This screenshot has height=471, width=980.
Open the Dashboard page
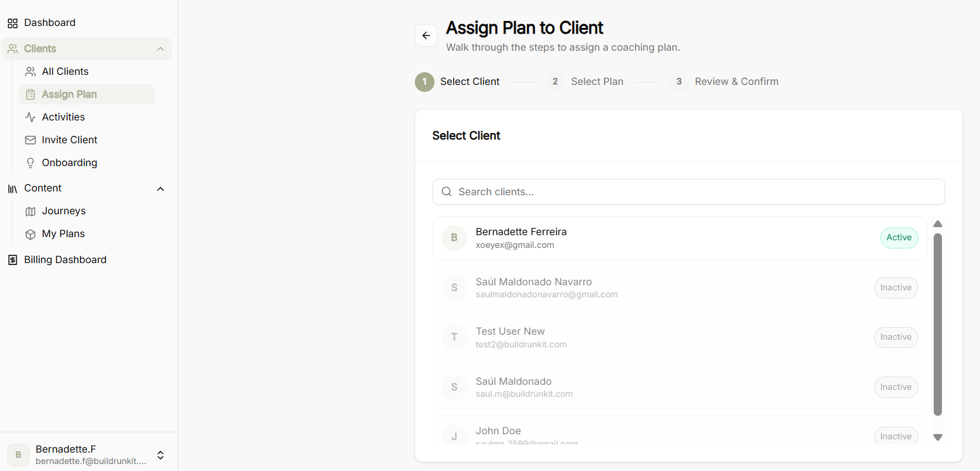49,23
